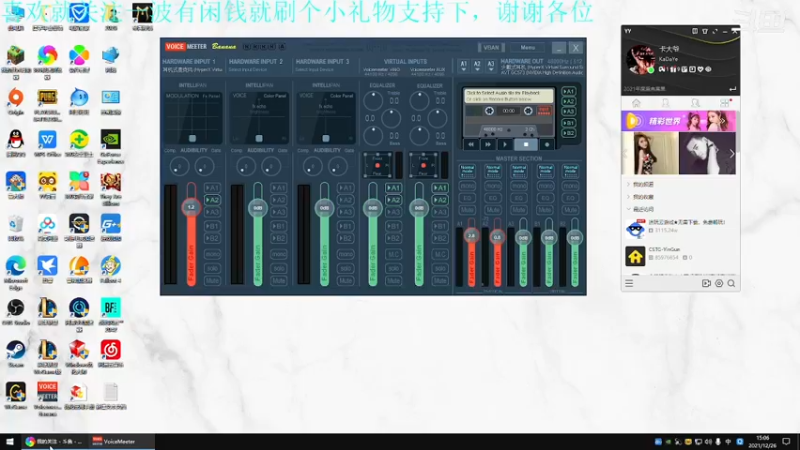Screen dimensions: 800x450
Task: Toggle A1 routing for Hardware Input 1
Action: tap(212, 188)
